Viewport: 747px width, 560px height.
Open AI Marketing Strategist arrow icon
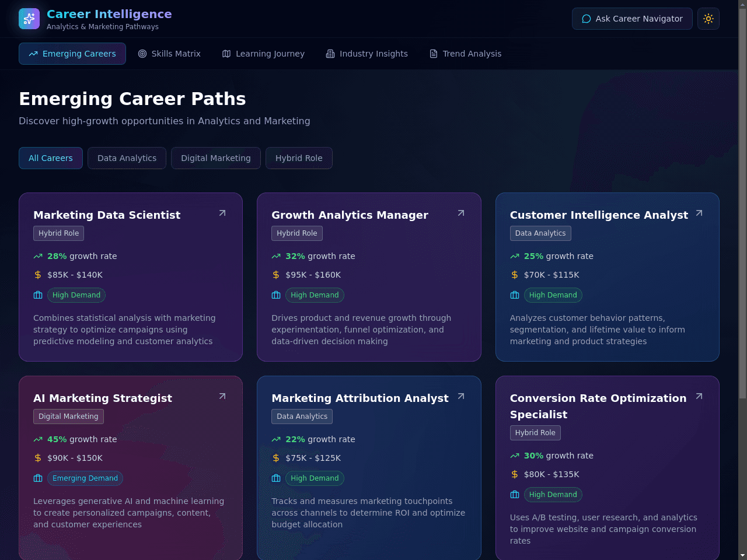pyautogui.click(x=222, y=396)
